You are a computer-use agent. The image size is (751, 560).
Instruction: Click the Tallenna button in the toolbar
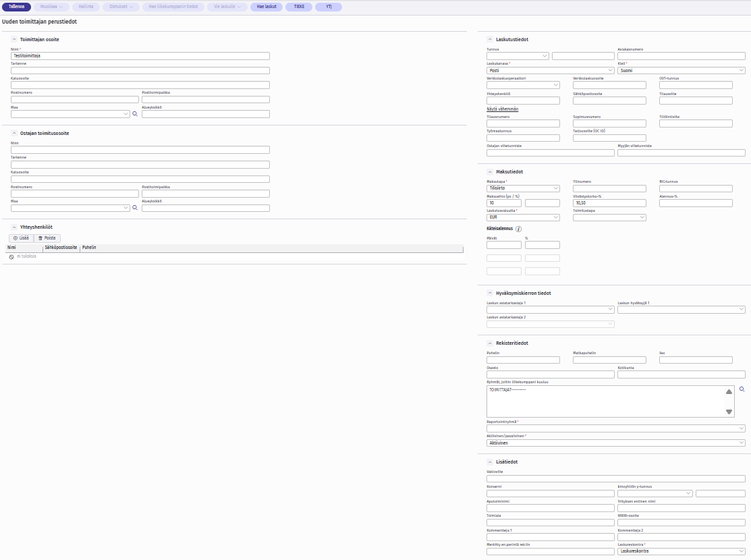[16, 7]
